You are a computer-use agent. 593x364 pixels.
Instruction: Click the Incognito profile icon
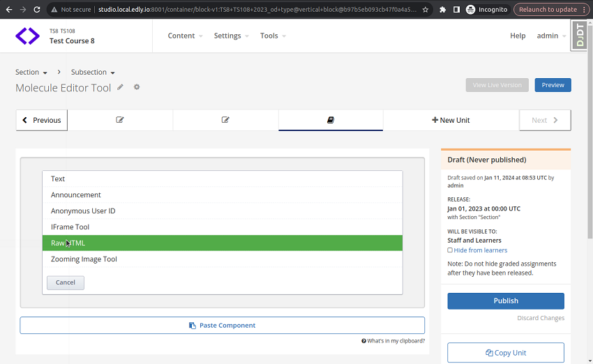coord(470,10)
